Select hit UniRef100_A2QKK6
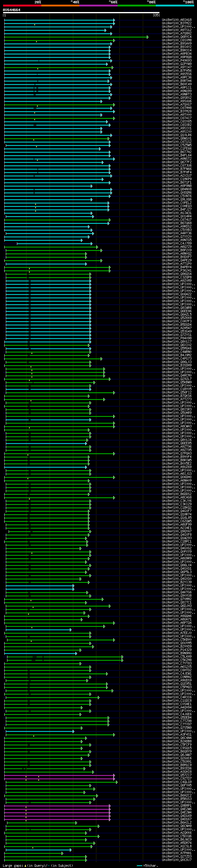This screenshot has height=868, width=197. [177, 833]
